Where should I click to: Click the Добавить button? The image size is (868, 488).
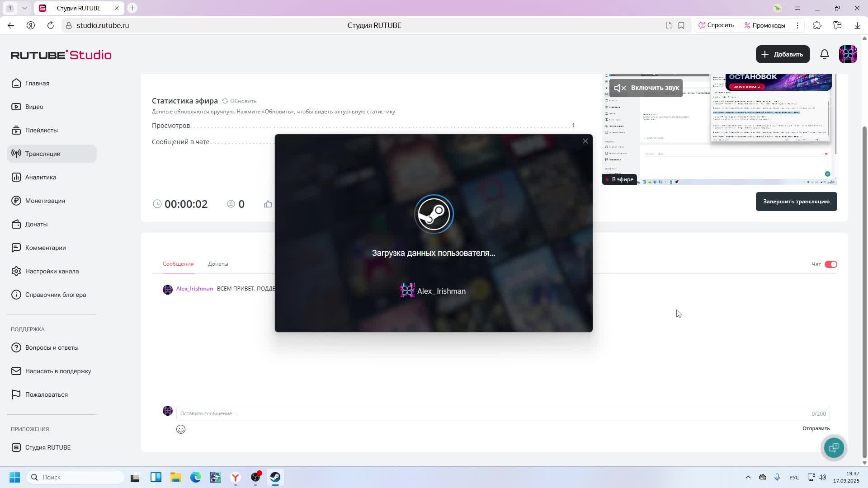point(783,54)
